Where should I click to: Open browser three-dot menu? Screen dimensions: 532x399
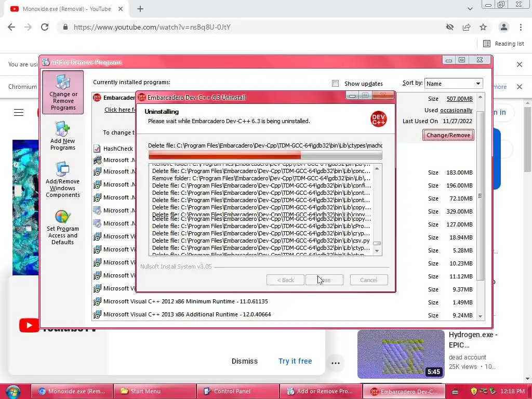pyautogui.click(x=521, y=27)
